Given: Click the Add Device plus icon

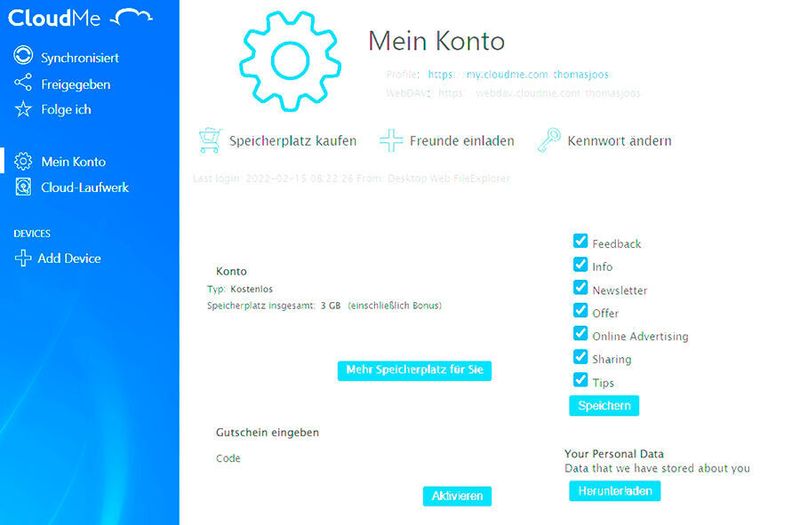Looking at the screenshot, I should coord(23,258).
